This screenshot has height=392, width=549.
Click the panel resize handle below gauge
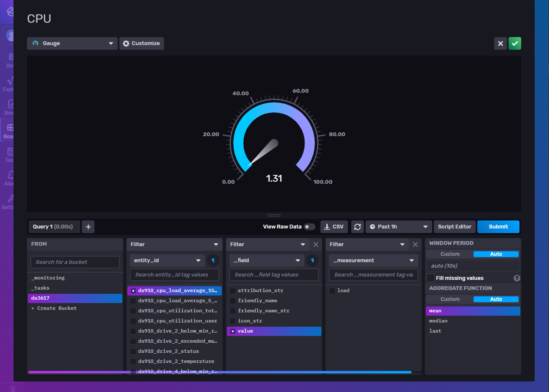[274, 215]
